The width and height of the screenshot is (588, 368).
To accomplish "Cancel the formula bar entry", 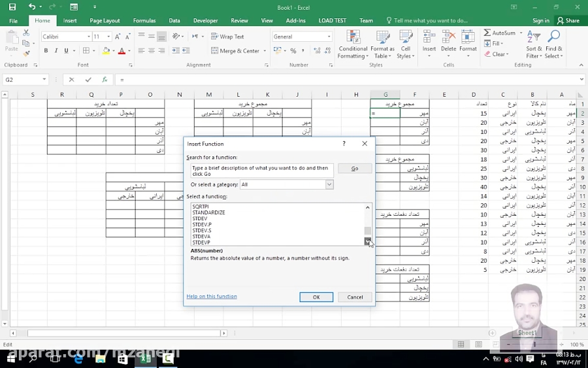I will [71, 80].
